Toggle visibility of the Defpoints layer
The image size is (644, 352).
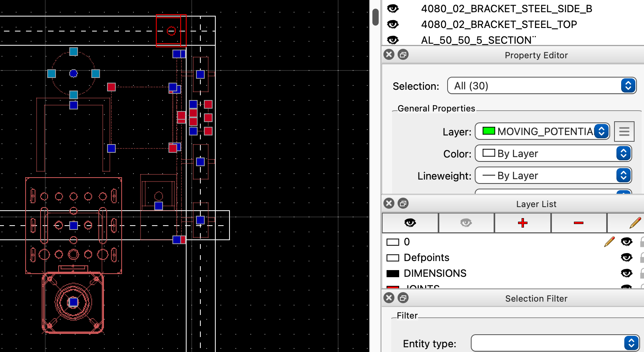click(x=626, y=258)
